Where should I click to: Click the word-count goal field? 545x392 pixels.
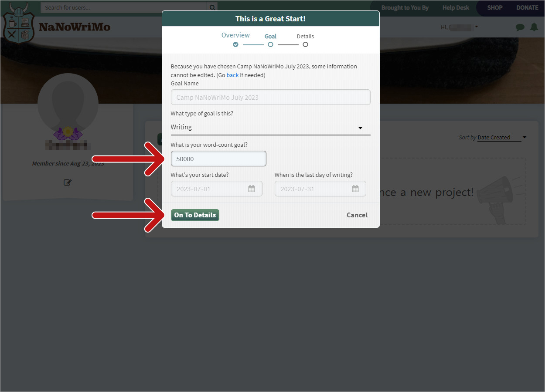(218, 159)
